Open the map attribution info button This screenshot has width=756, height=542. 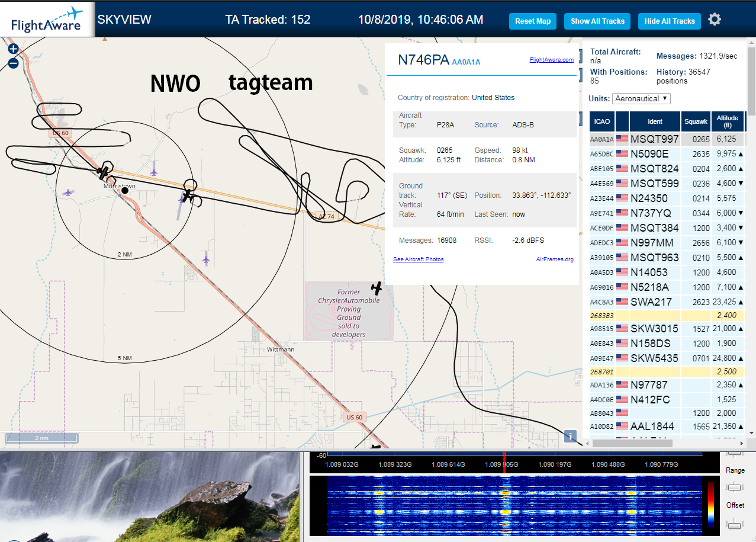[571, 436]
